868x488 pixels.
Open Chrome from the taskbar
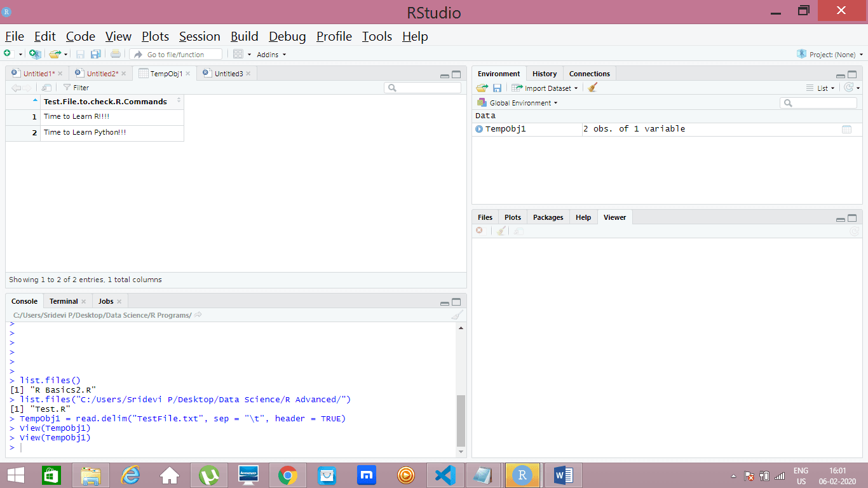[x=288, y=475]
